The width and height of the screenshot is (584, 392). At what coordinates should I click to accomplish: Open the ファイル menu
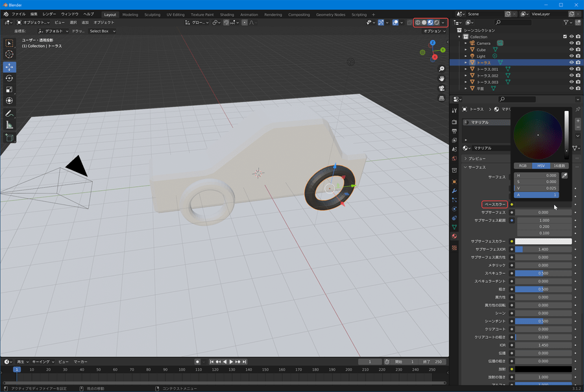[19, 14]
